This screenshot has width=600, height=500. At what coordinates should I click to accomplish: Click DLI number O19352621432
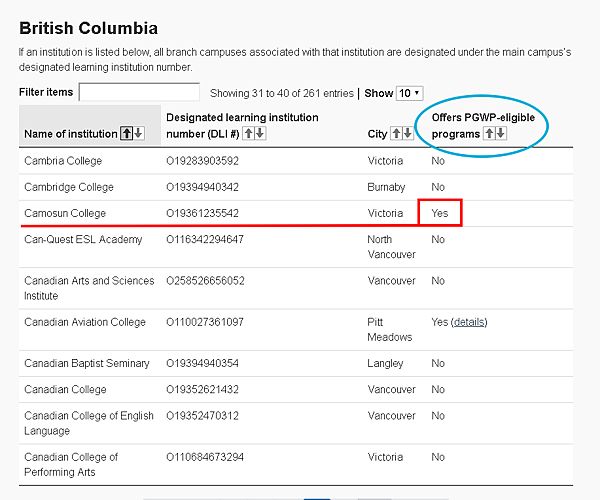202,389
